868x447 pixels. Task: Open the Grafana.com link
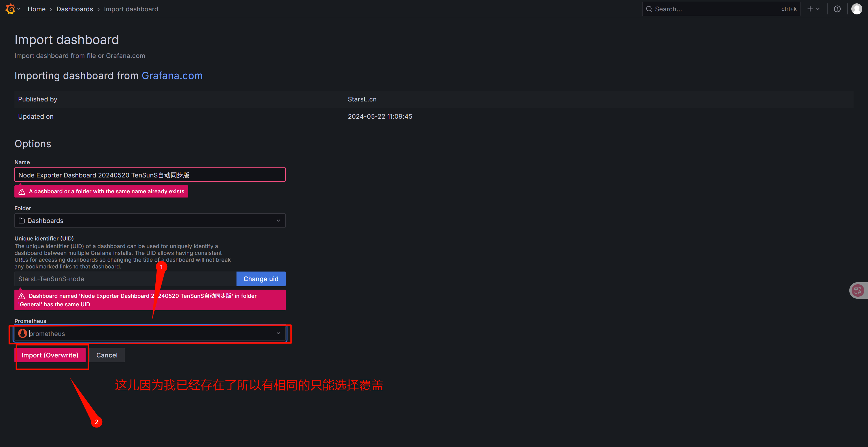[x=172, y=76]
